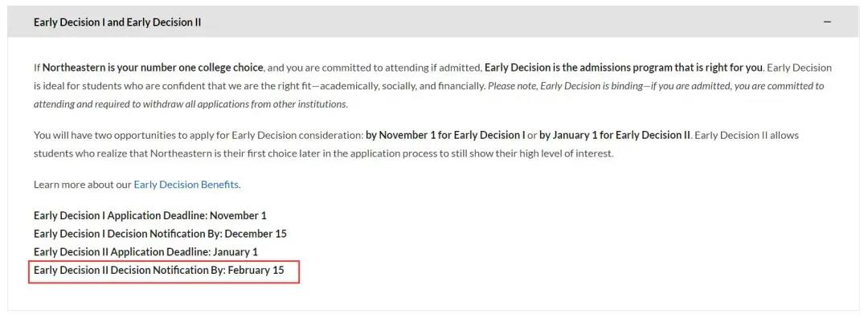Image resolution: width=868 pixels, height=318 pixels.
Task: Click 'to still show their high level of interest'
Action: [x=526, y=153]
